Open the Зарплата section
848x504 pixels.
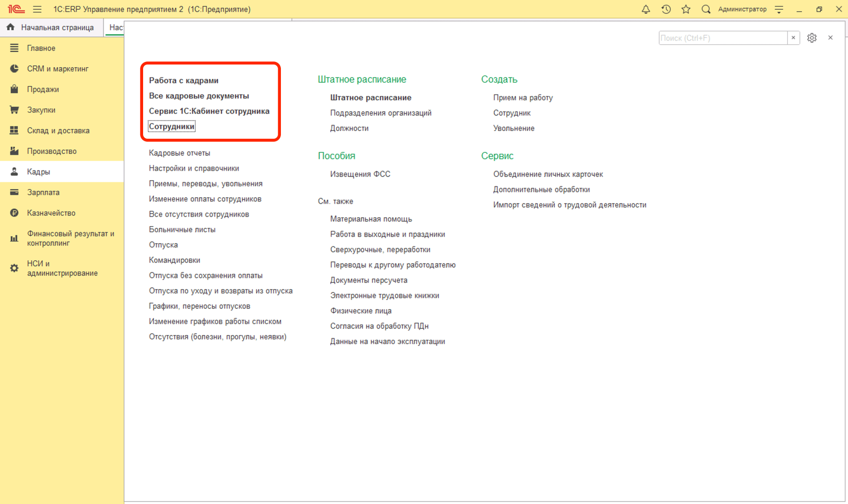pyautogui.click(x=43, y=192)
